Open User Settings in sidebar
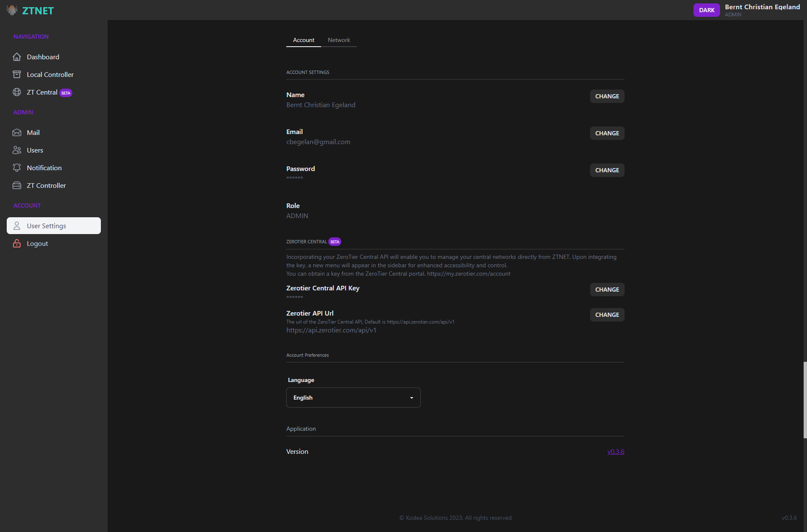The height and width of the screenshot is (532, 807). coord(54,226)
